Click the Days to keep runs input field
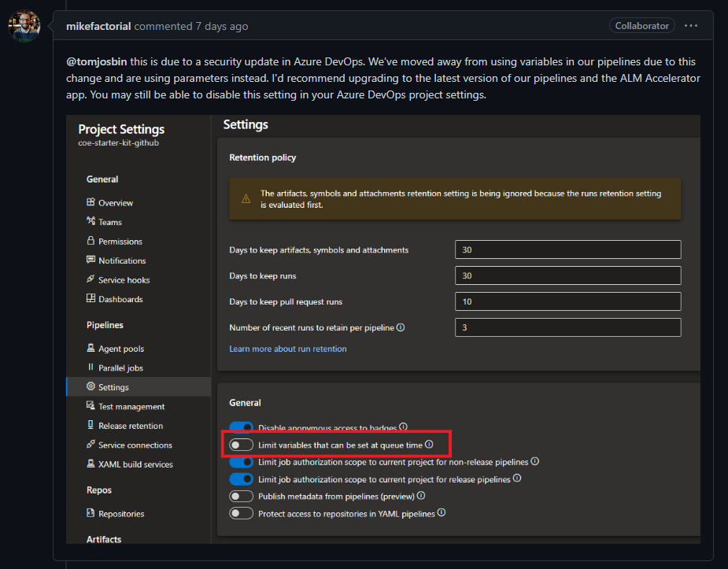 point(567,275)
